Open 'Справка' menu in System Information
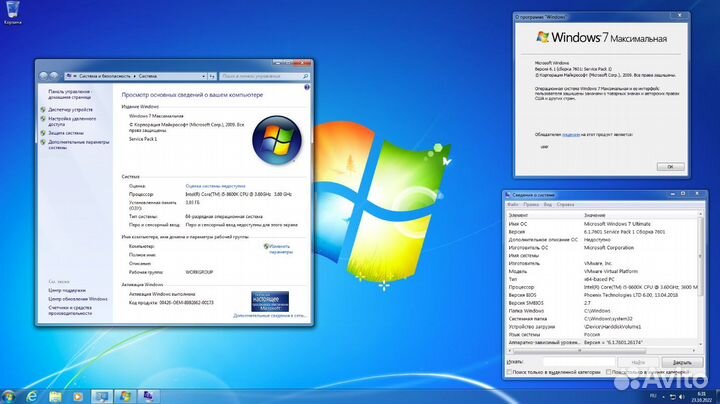 tap(565, 205)
